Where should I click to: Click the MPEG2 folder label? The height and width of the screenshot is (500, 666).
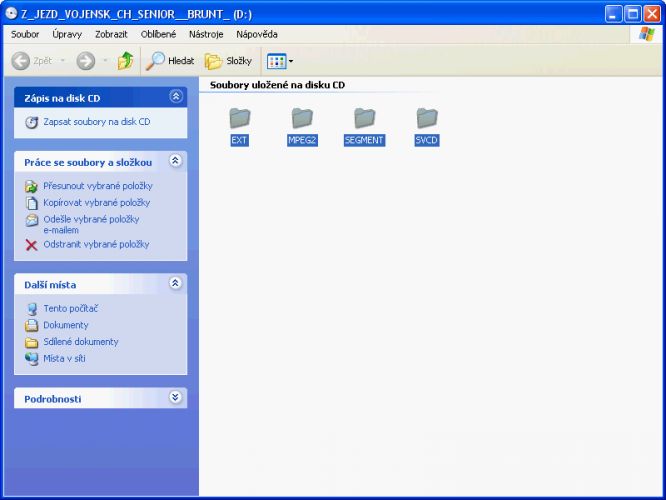point(302,140)
